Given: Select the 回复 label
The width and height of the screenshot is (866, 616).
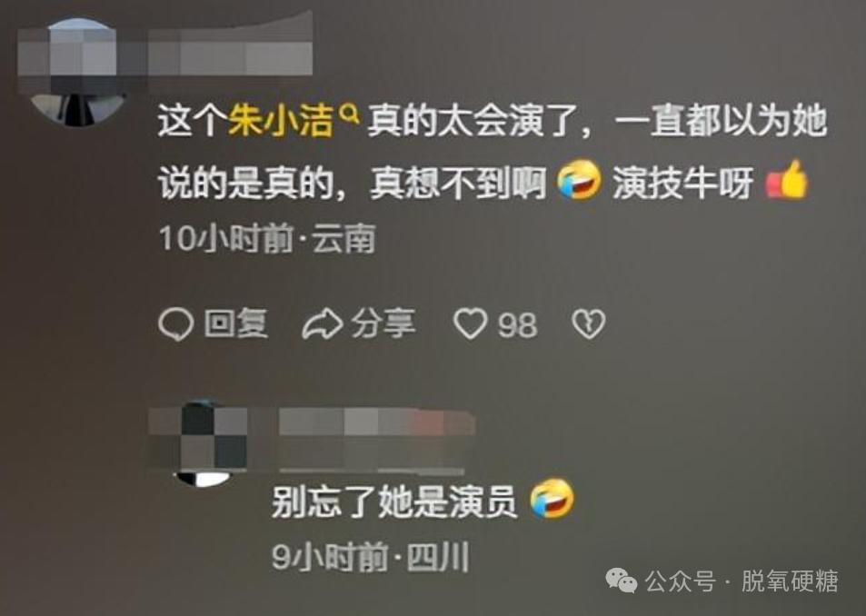Looking at the screenshot, I should coord(236,323).
